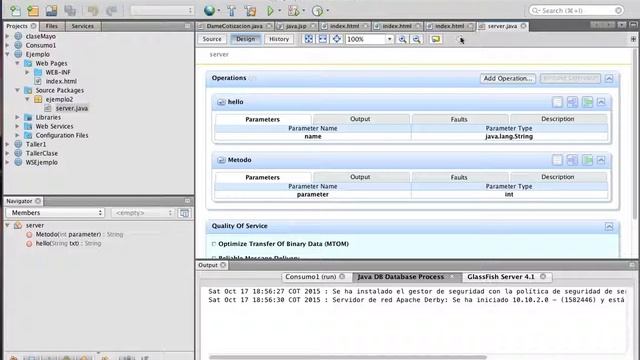Open the zoom 100% combo box

point(369,39)
